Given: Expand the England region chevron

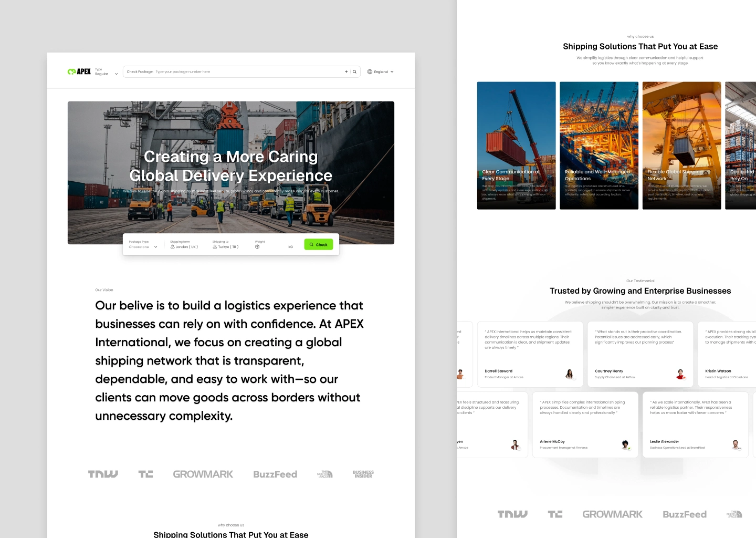Looking at the screenshot, I should click(x=392, y=71).
